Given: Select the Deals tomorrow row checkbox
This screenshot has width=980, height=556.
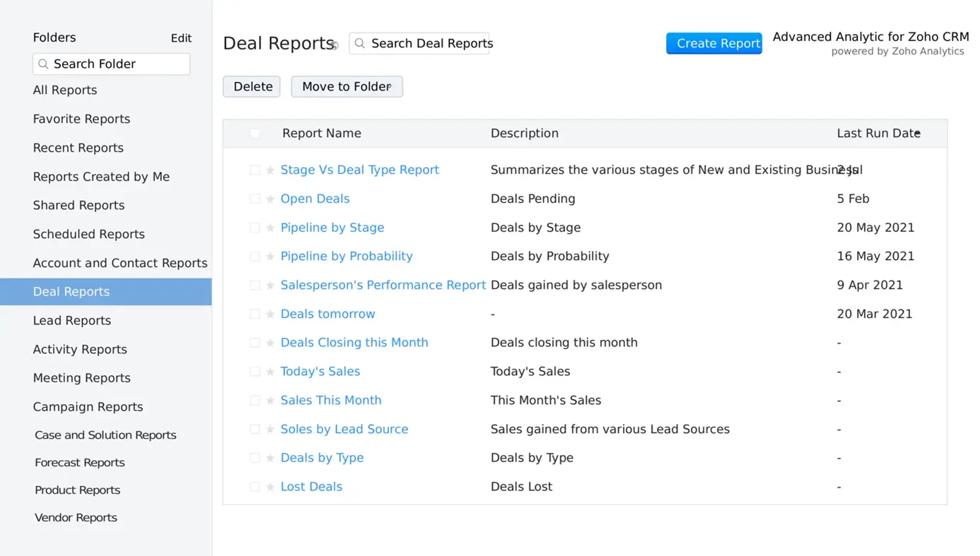Looking at the screenshot, I should [x=255, y=314].
